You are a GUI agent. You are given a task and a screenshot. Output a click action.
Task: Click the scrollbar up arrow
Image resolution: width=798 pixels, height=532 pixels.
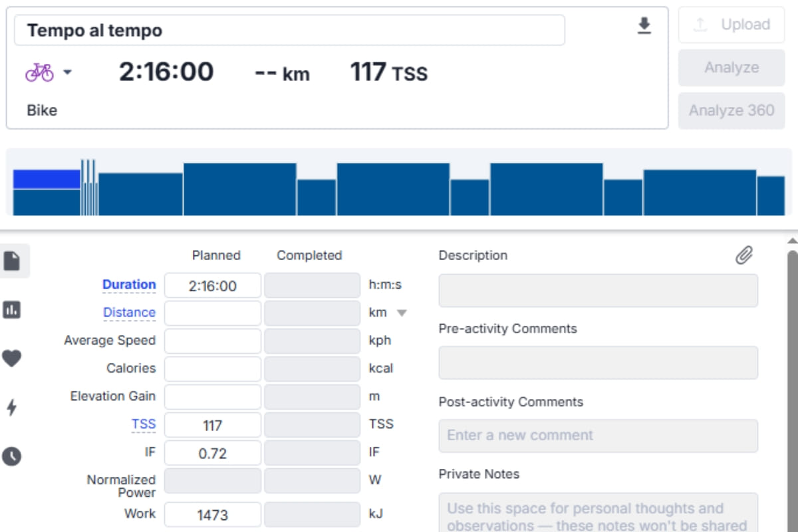tap(791, 240)
